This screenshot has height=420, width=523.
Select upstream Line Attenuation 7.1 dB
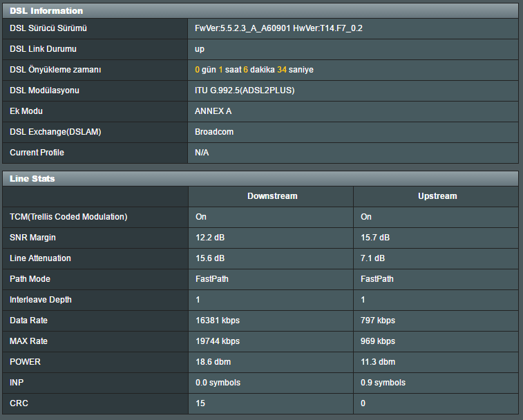[372, 258]
